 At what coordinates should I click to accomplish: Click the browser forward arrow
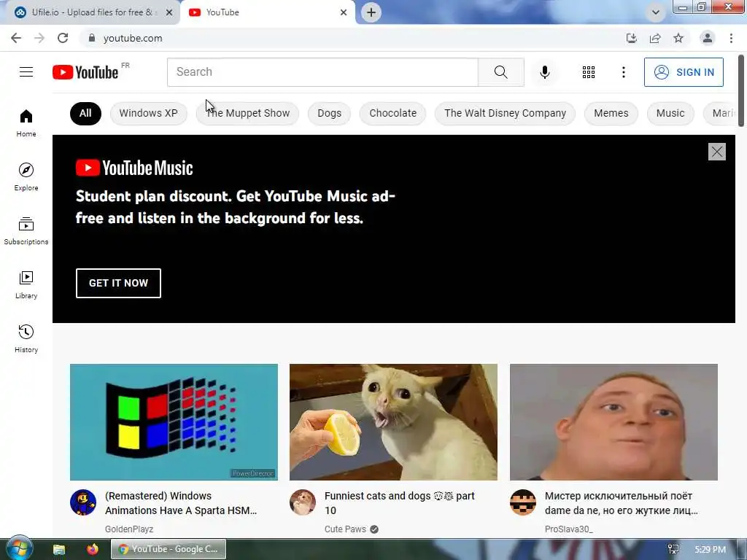39,38
